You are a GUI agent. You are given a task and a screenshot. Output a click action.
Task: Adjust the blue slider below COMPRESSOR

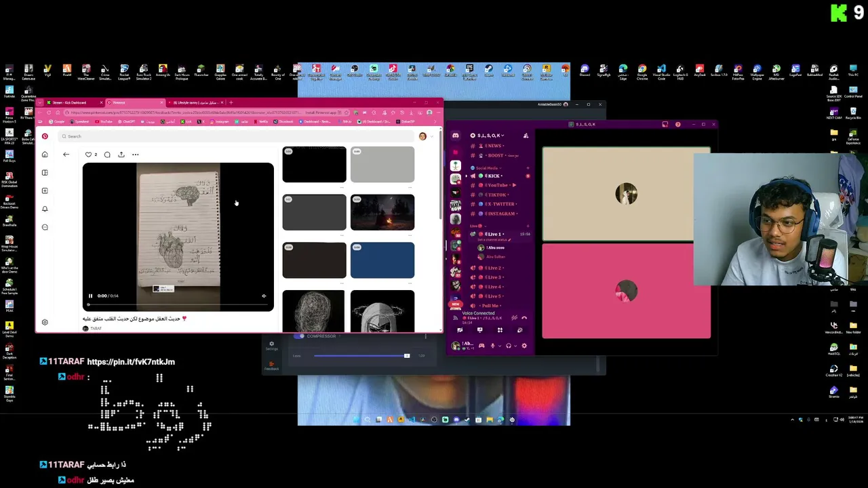(361, 356)
